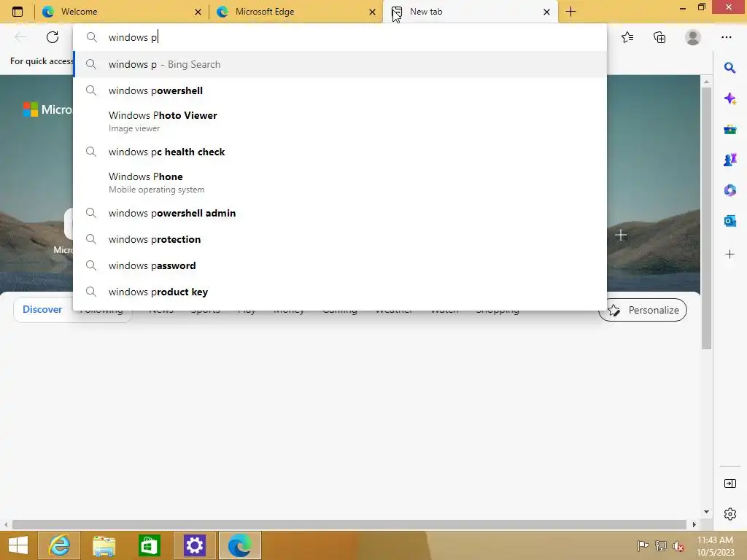Choose the Windows Phone suggestion
This screenshot has height=560, width=747.
tap(340, 182)
